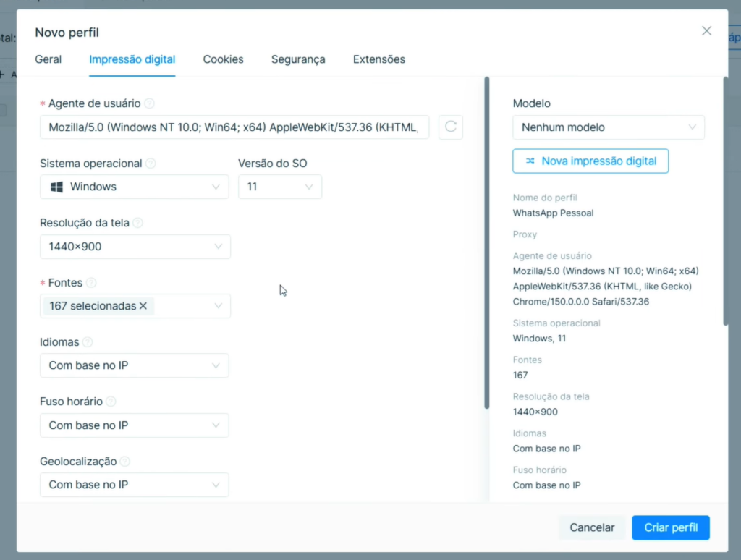The width and height of the screenshot is (741, 560).
Task: Open the Fuso horário dropdown
Action: [x=134, y=425]
